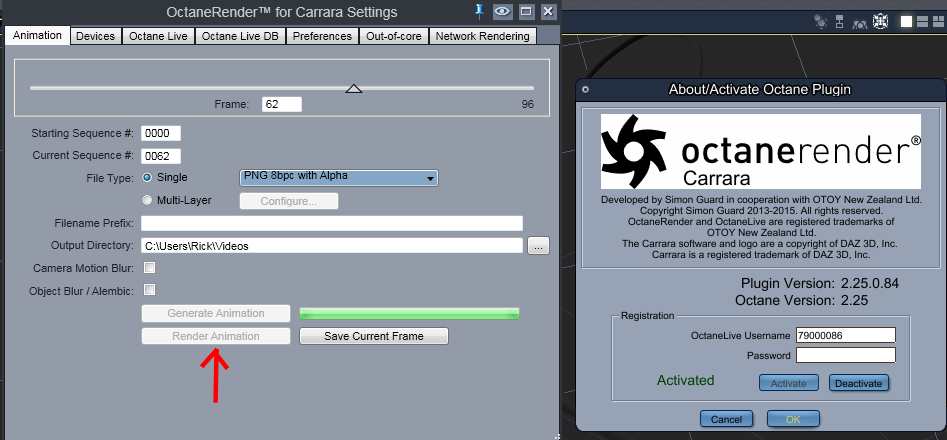Viewport: 947px width, 440px height.
Task: Select the two-row viewport layout
Action: [922, 22]
